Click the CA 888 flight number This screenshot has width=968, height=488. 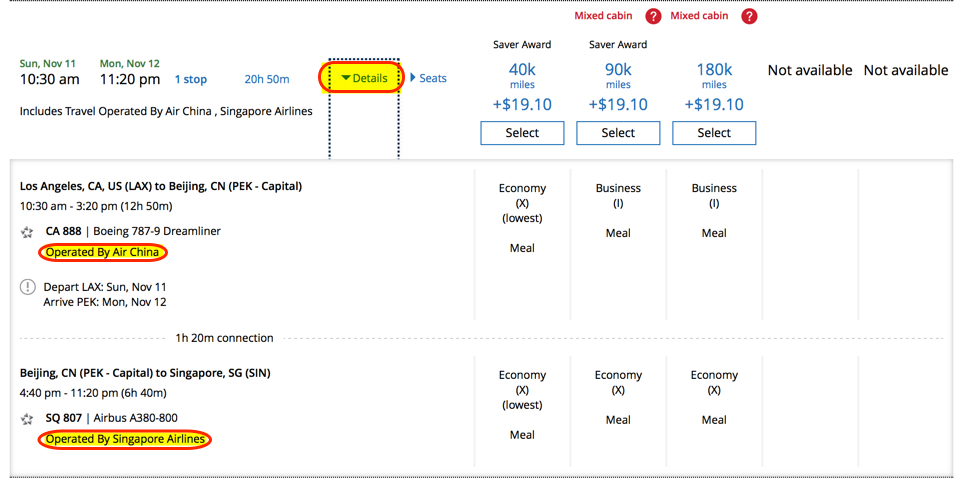[x=64, y=231]
